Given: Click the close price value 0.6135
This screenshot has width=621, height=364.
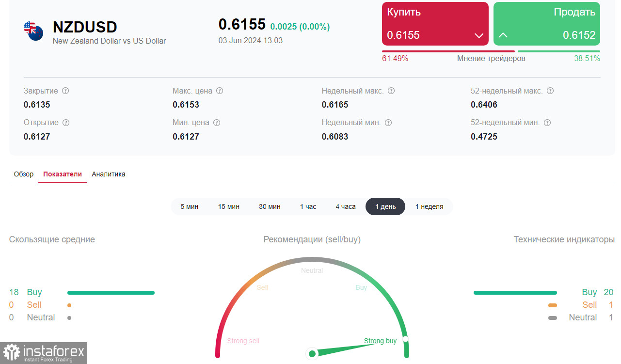Looking at the screenshot, I should click(x=37, y=105).
